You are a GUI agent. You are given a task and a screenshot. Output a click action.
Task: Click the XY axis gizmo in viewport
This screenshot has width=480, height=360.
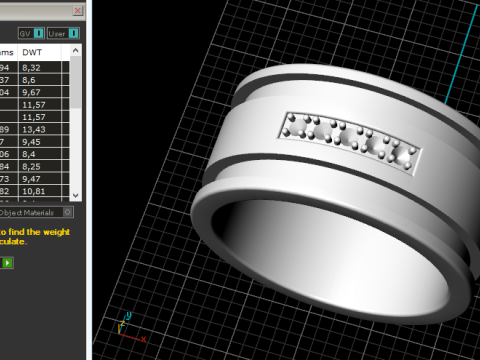[x=131, y=328]
